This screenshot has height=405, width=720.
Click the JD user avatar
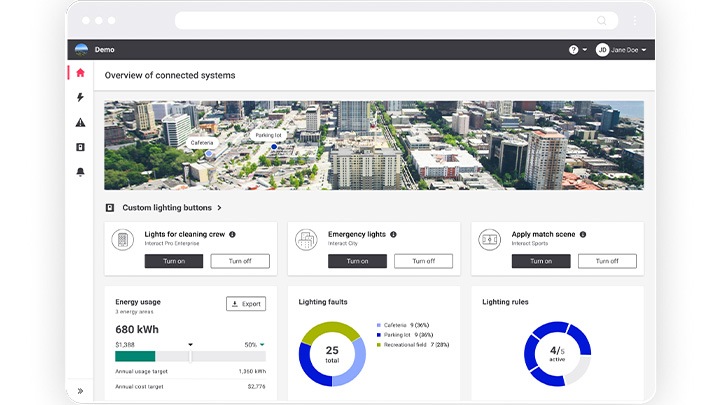pos(602,50)
